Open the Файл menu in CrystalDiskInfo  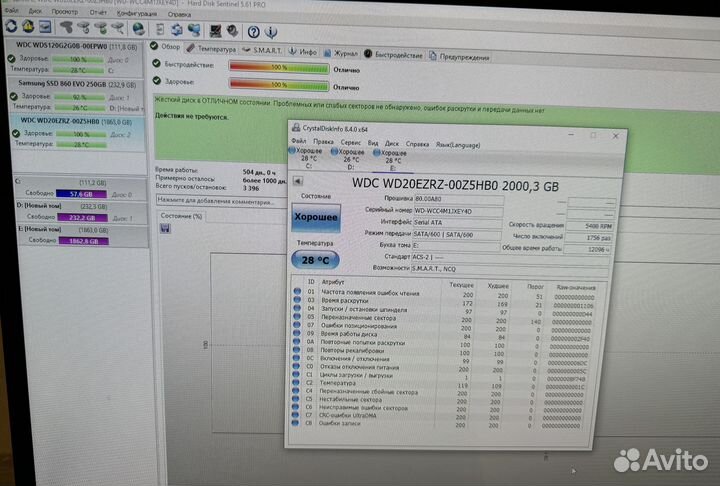point(298,141)
